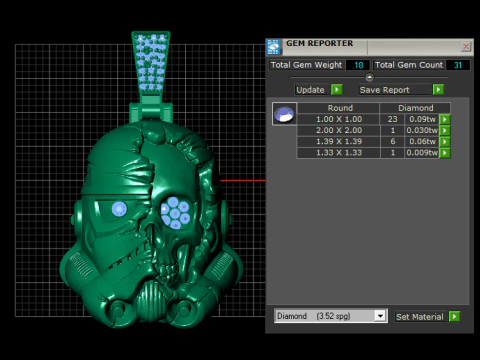Select the 1.33 X 1.33 size cell
Image resolution: width=480 pixels, height=360 pixels.
(338, 153)
